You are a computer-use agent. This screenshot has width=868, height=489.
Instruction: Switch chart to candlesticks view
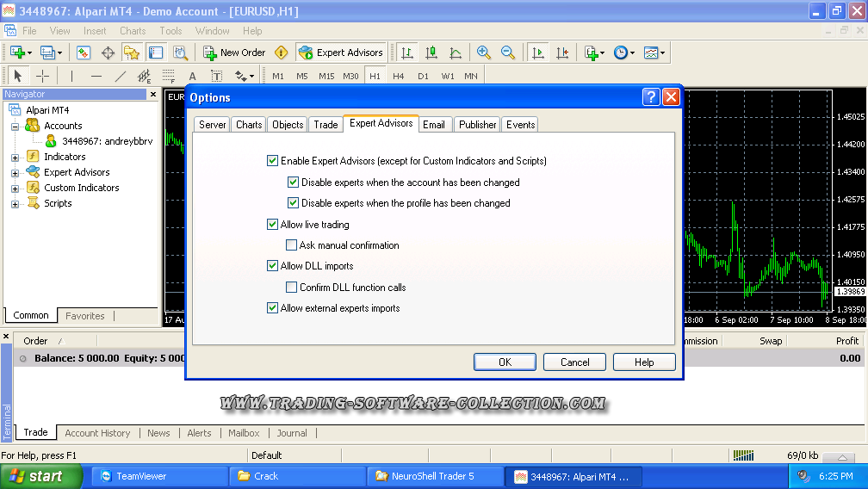(431, 53)
